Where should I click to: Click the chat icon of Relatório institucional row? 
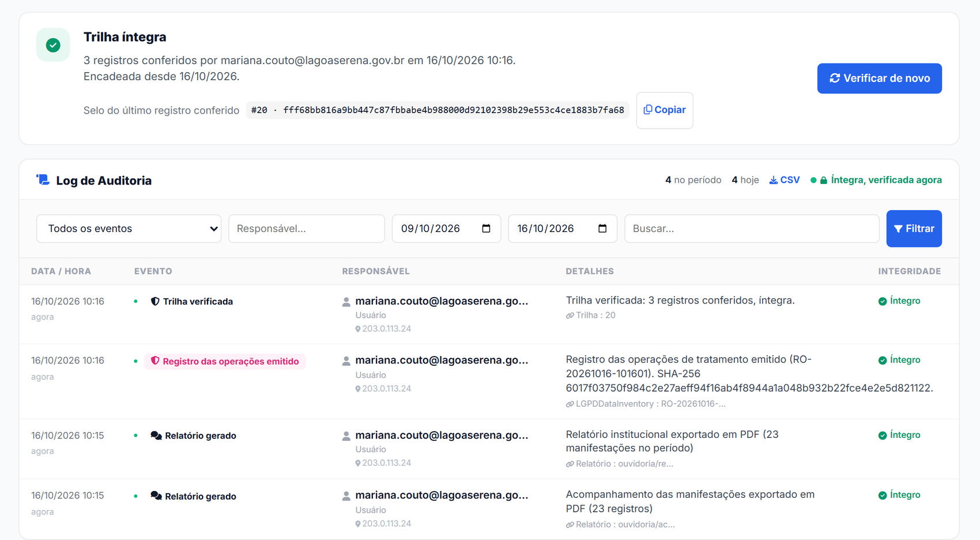[156, 436]
